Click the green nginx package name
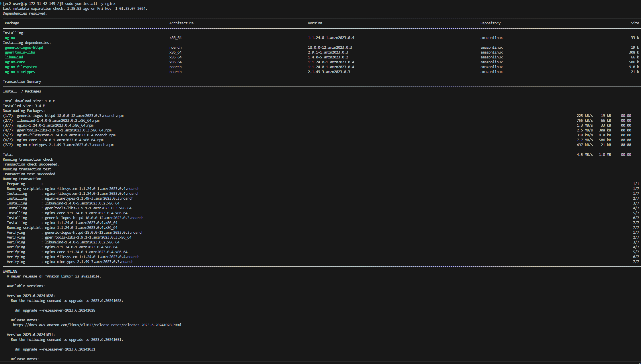 click(10, 38)
